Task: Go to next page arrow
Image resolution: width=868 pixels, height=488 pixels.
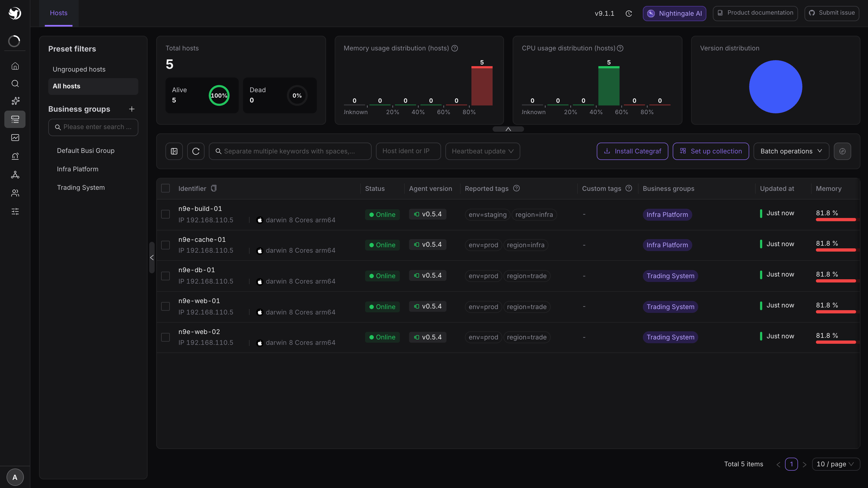Action: tap(805, 464)
